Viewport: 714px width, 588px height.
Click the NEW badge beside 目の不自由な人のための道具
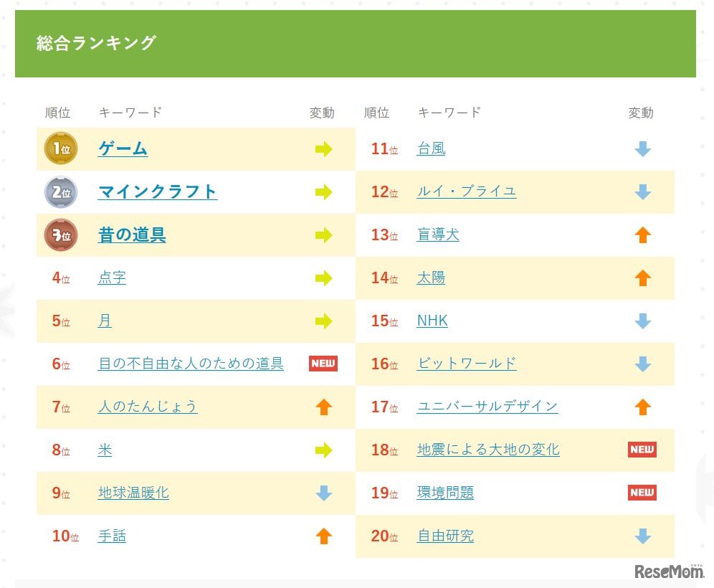click(323, 364)
